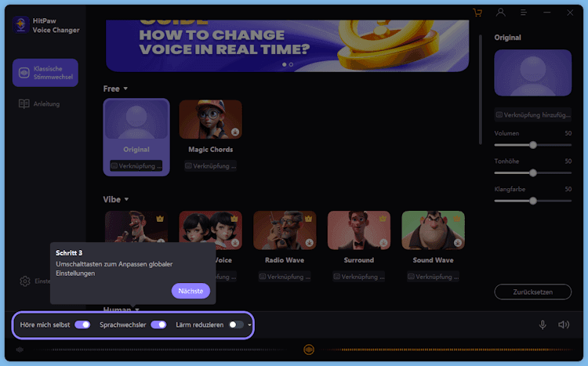The width and height of the screenshot is (588, 366).
Task: Collapse the Vibe category arrow
Action: (126, 200)
